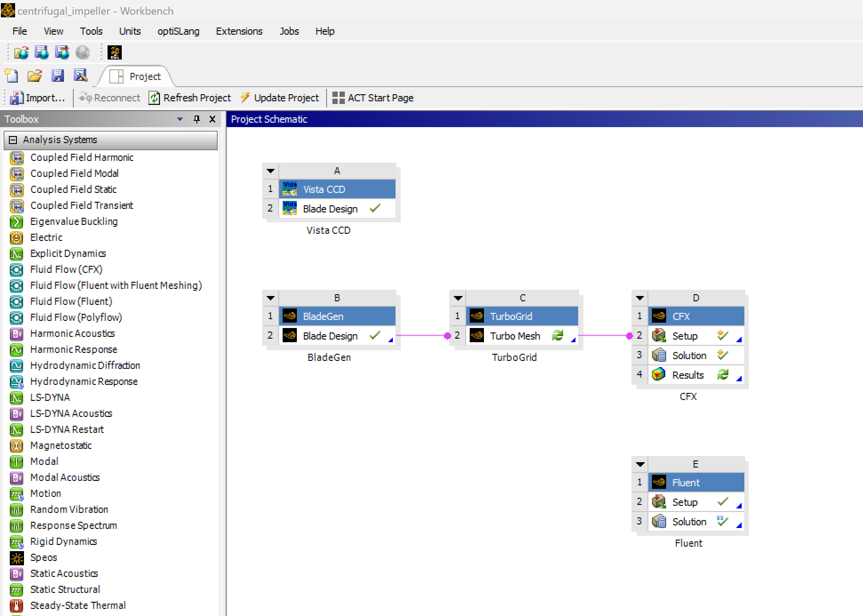Screen dimensions: 863x616
Task: Select the CFX Setup cell
Action: coord(696,336)
